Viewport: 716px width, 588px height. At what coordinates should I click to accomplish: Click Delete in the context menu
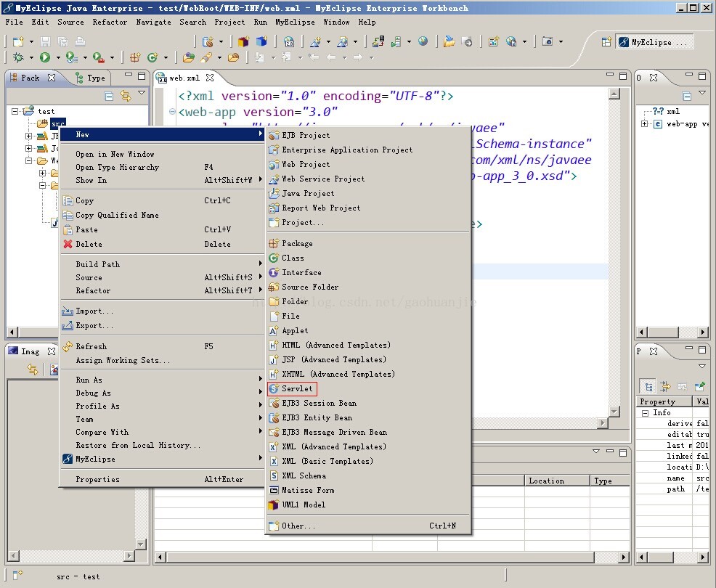tap(163, 244)
